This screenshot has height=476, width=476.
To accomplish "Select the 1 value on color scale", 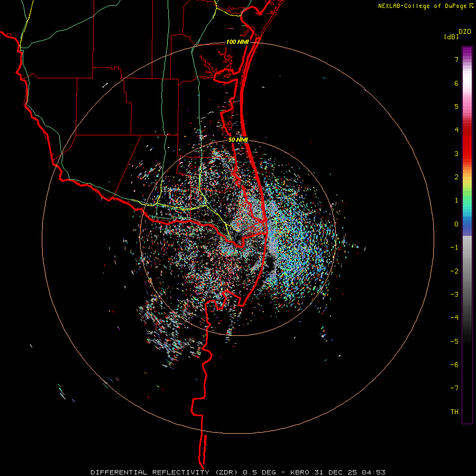I will (x=456, y=200).
